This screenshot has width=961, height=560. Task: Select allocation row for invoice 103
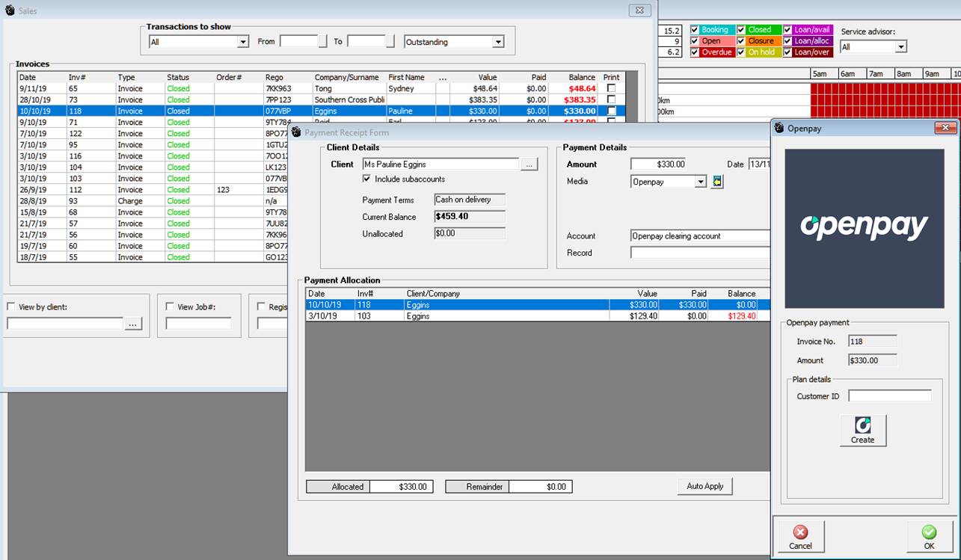point(538,316)
